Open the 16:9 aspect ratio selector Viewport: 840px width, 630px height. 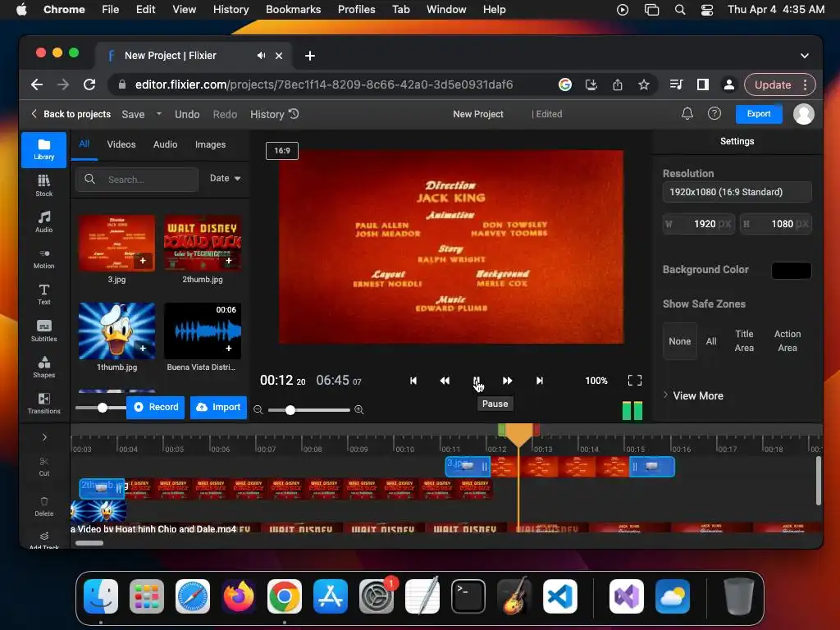[282, 151]
